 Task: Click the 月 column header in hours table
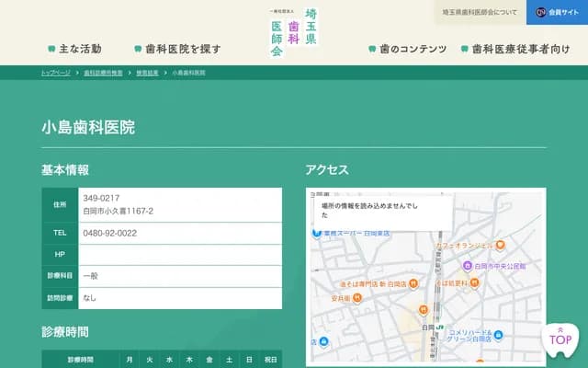pos(130,360)
